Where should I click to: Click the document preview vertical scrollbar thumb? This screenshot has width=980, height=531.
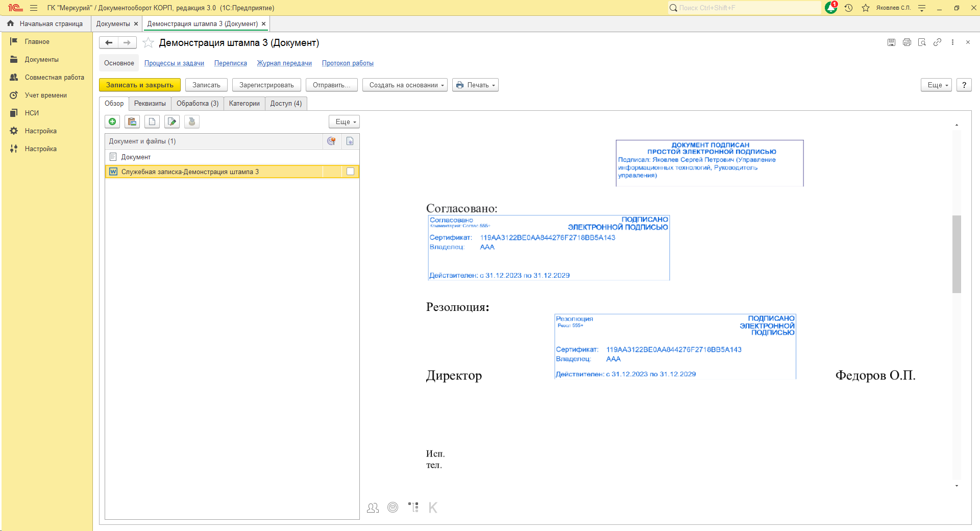tap(957, 254)
